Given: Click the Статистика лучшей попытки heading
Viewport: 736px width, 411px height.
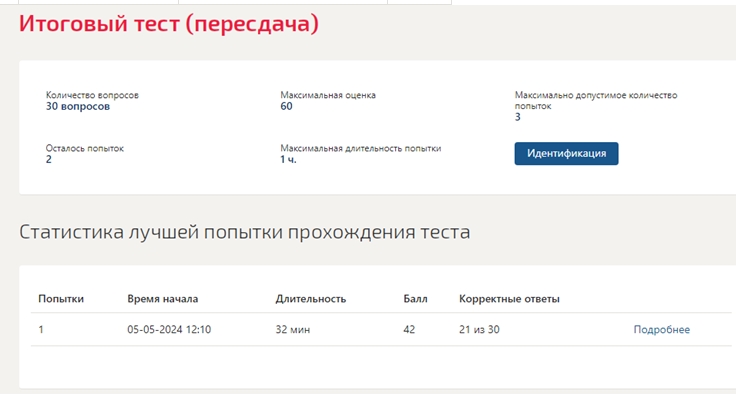Looking at the screenshot, I should (x=244, y=232).
